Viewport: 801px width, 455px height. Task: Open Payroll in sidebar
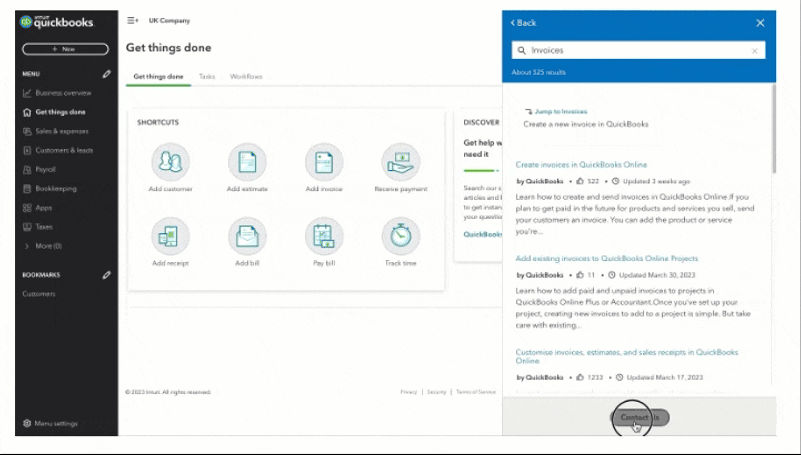(x=39, y=170)
